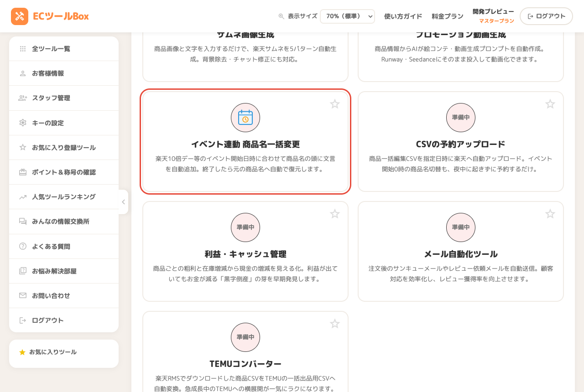Click the star icon next to お気に入り登録ツール
584x392 pixels.
pos(23,147)
